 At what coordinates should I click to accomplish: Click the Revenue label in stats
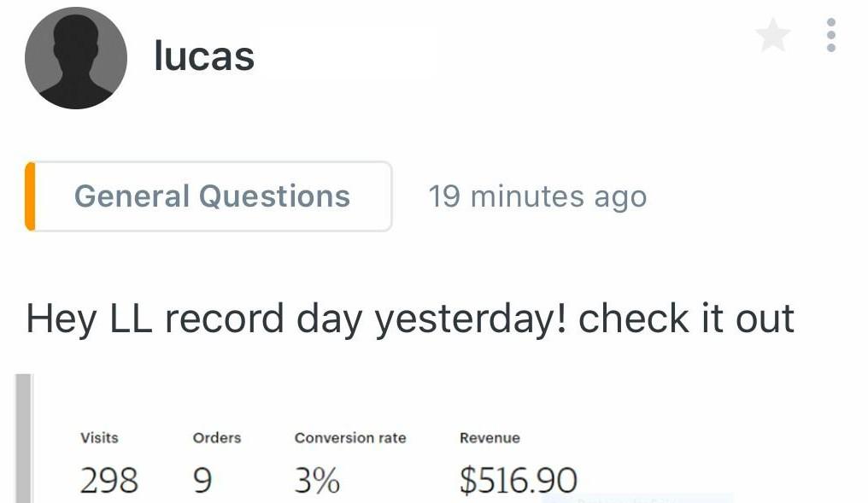point(490,438)
